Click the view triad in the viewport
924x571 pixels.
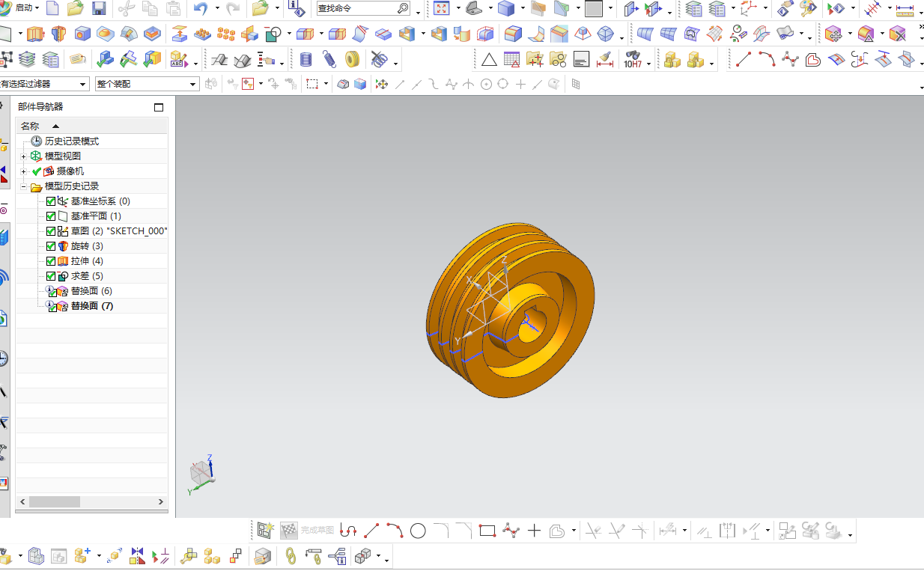click(x=202, y=474)
